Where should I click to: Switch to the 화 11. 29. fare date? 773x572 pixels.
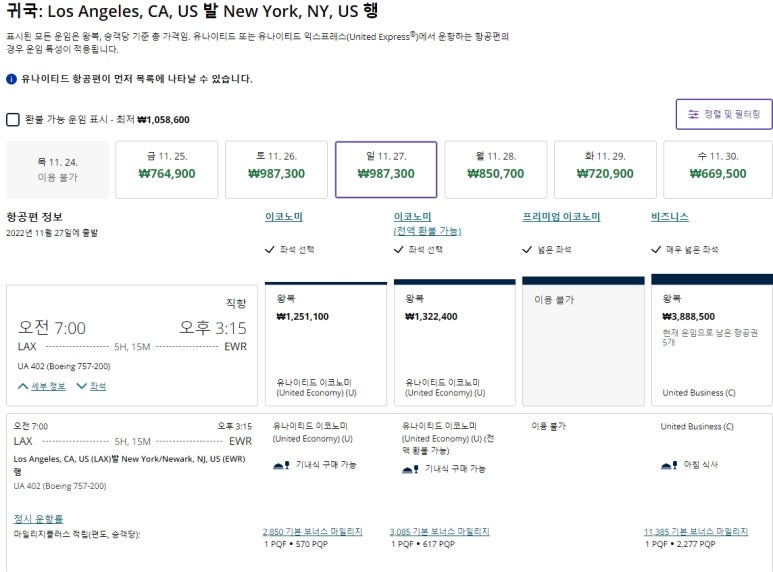point(605,170)
